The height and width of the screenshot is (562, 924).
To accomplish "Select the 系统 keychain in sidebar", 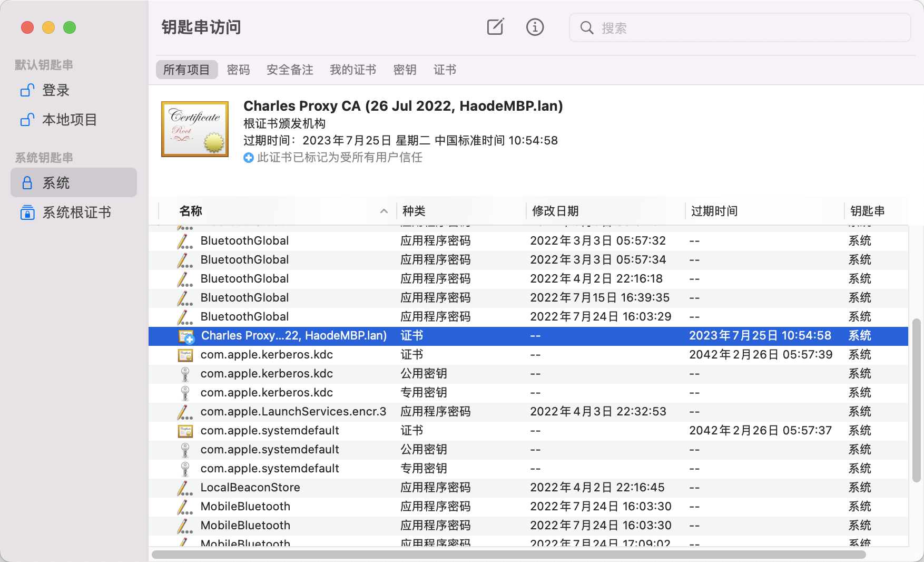I will click(x=74, y=183).
